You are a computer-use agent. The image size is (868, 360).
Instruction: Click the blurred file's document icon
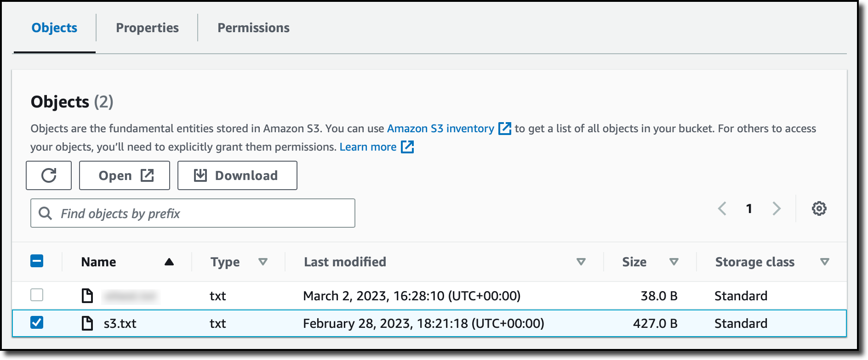click(87, 296)
